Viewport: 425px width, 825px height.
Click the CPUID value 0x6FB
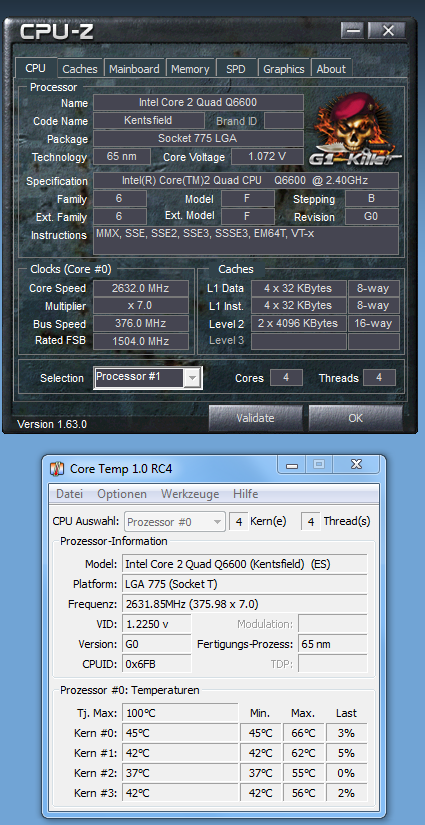(157, 664)
